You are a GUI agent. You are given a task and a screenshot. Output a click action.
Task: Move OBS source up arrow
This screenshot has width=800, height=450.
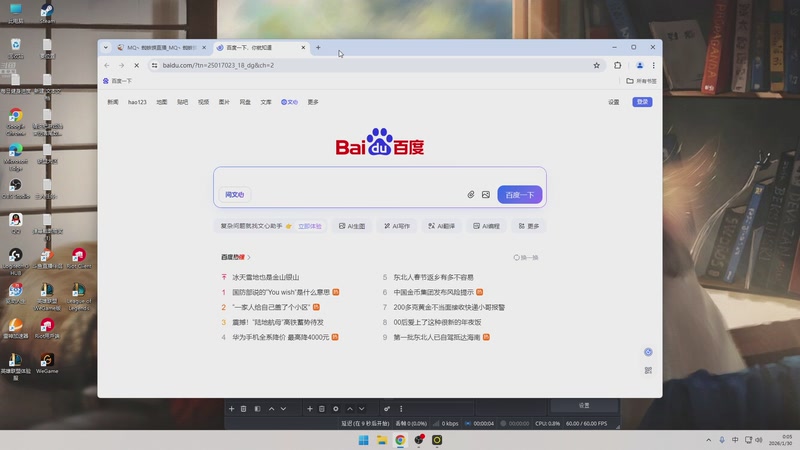(349, 409)
